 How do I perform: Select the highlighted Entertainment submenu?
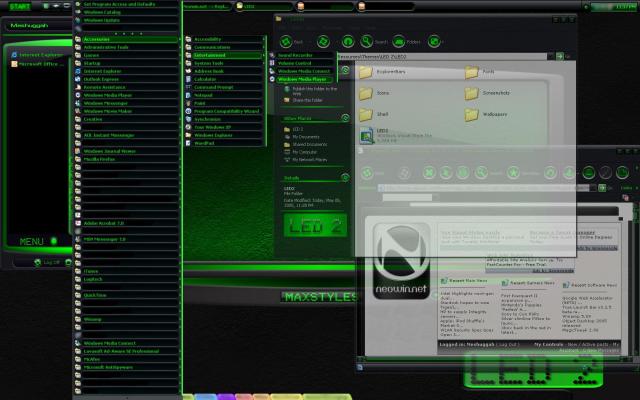[224, 55]
